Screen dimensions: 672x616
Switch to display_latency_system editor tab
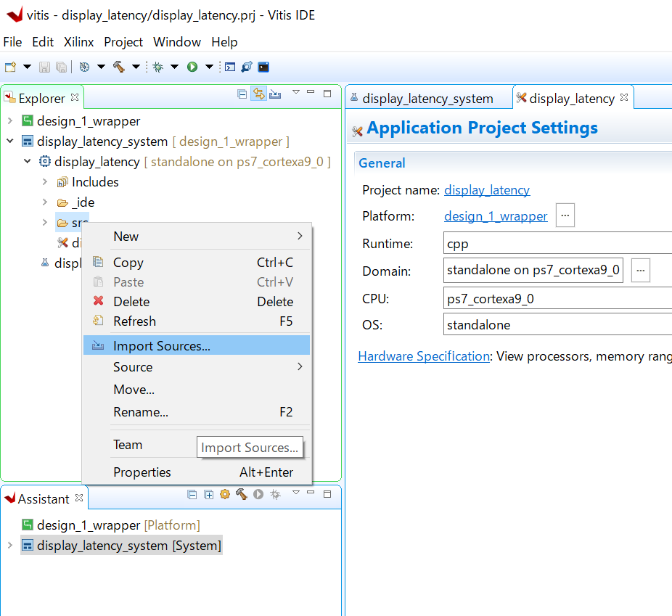coord(427,98)
